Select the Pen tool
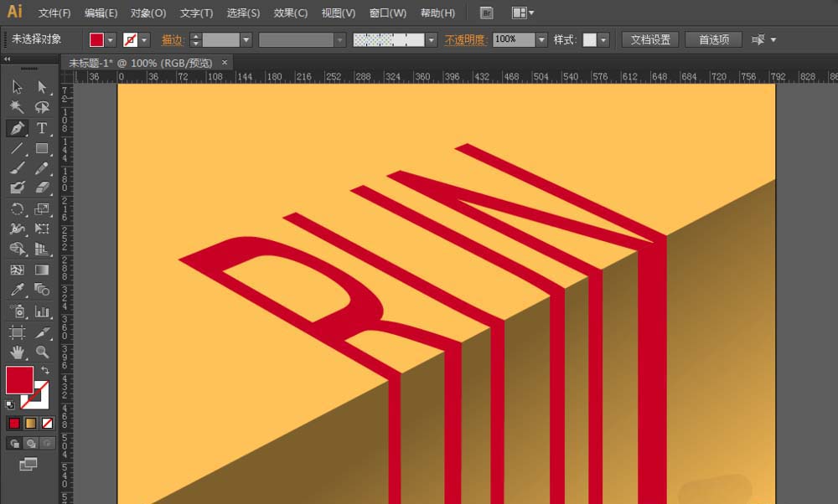This screenshot has width=838, height=504. coord(17,128)
